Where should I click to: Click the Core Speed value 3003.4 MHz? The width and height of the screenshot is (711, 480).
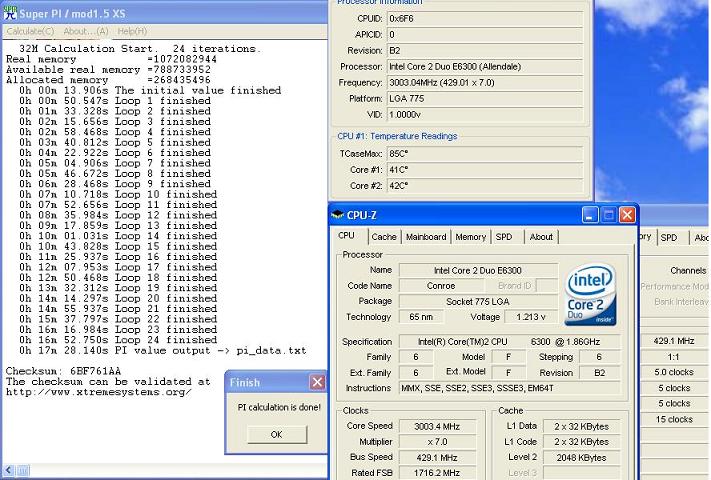[437, 427]
